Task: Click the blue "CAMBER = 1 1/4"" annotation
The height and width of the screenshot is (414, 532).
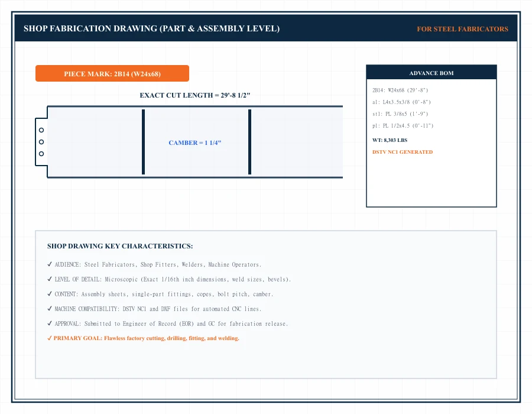Action: (x=194, y=143)
